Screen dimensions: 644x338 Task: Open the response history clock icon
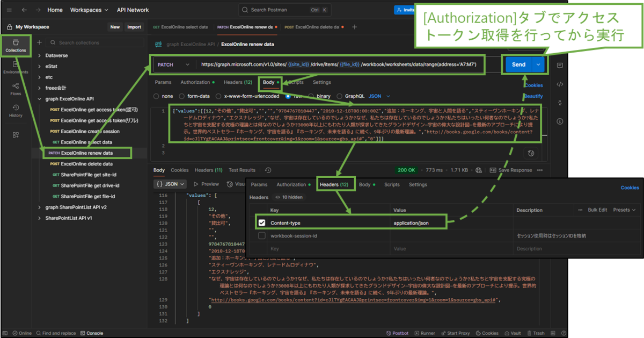pos(268,170)
